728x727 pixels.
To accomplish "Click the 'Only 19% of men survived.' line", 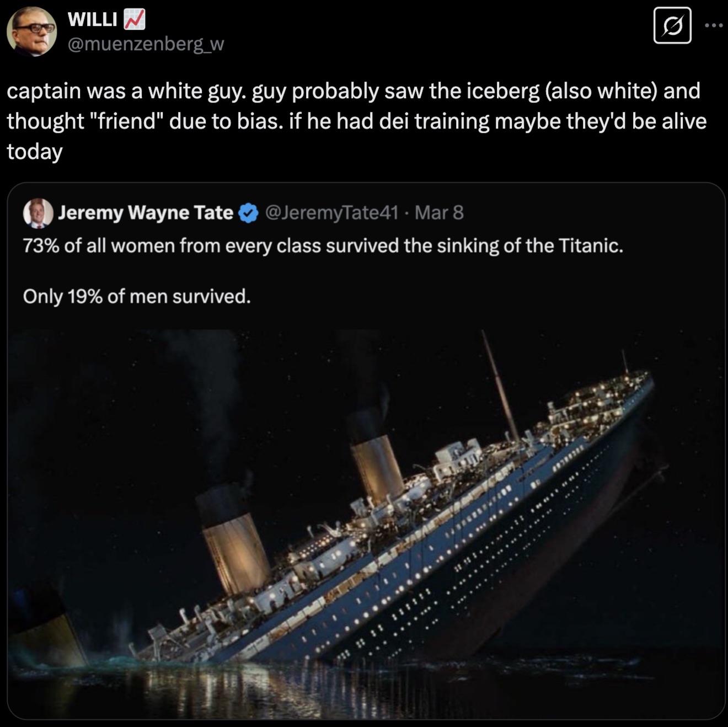I will 137,297.
